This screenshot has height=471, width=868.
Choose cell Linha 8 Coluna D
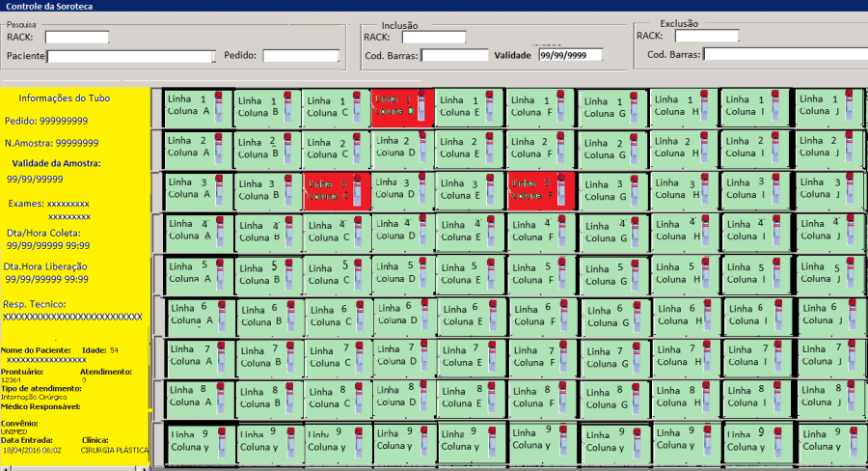pos(405,398)
